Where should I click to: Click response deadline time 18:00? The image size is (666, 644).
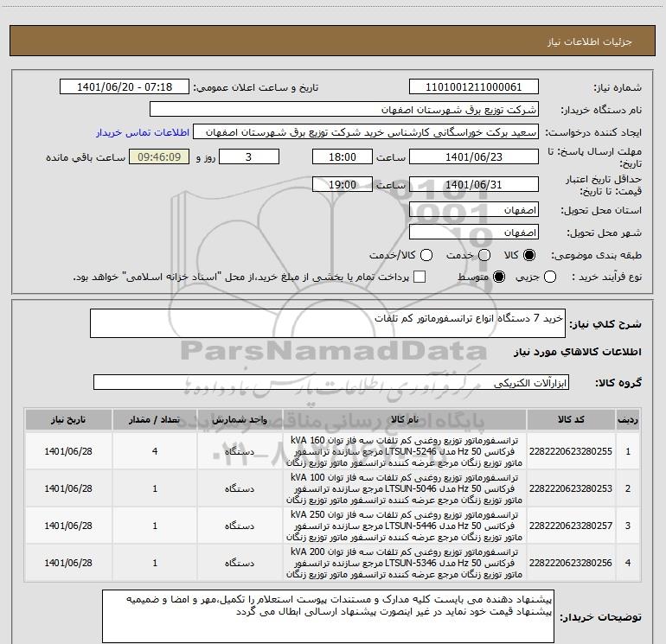click(343, 156)
